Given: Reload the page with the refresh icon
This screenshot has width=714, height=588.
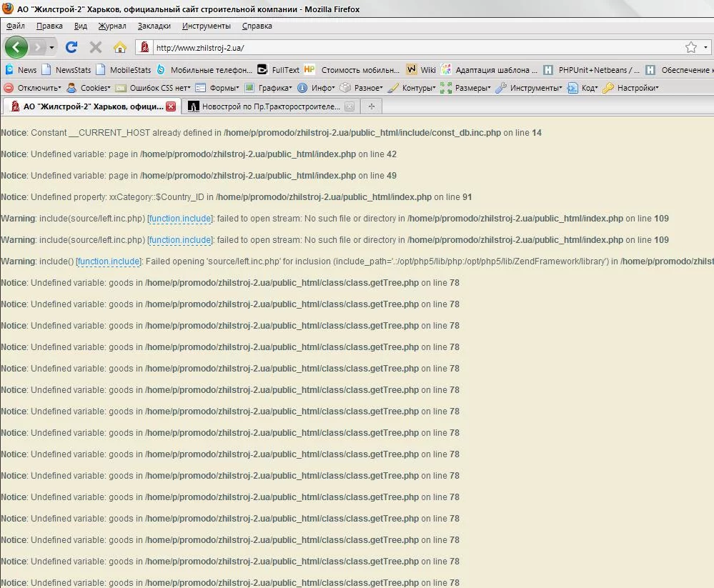Looking at the screenshot, I should pos(71,47).
